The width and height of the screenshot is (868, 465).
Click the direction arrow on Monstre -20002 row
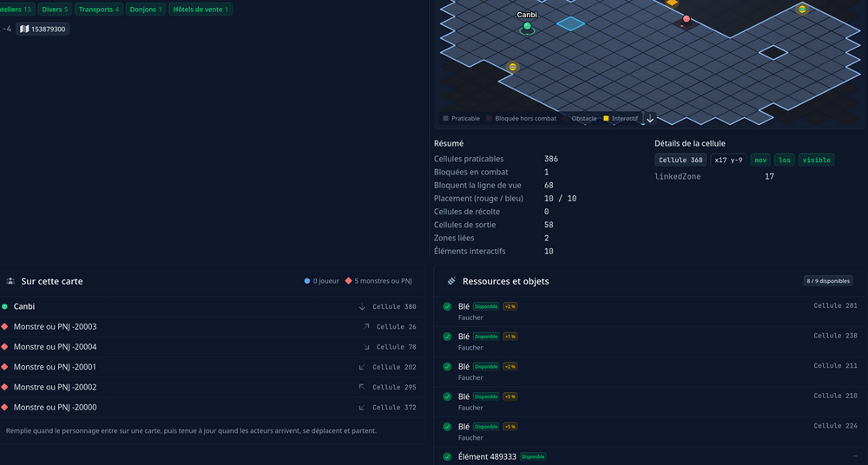tap(362, 387)
